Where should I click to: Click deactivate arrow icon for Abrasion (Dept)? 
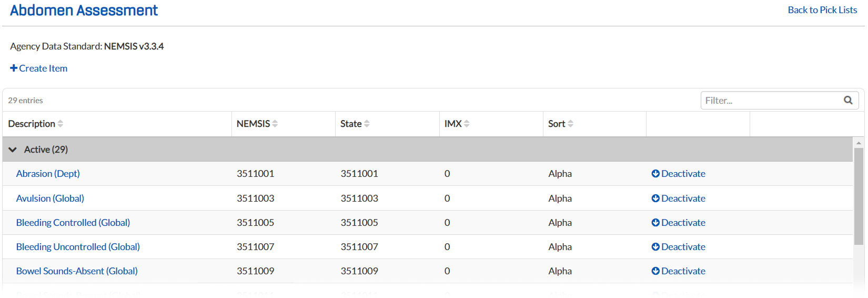655,174
